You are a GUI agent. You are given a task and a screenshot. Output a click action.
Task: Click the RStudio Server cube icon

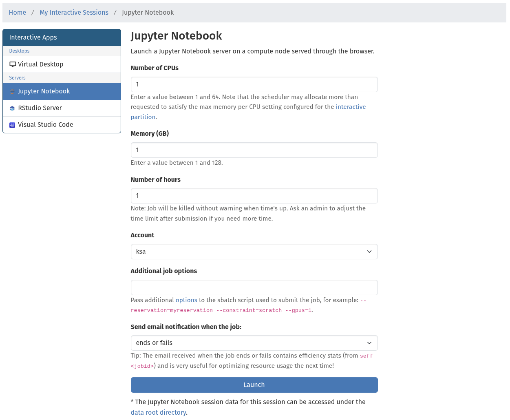(x=12, y=108)
